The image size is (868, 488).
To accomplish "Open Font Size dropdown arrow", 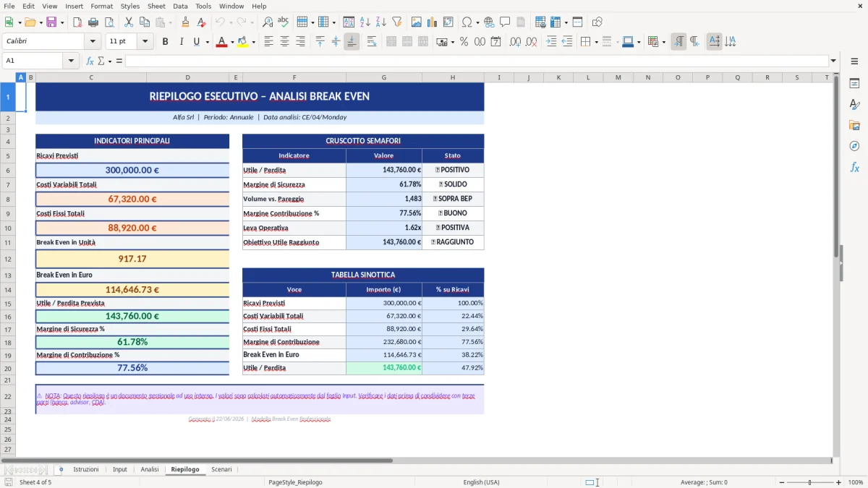I will point(145,42).
